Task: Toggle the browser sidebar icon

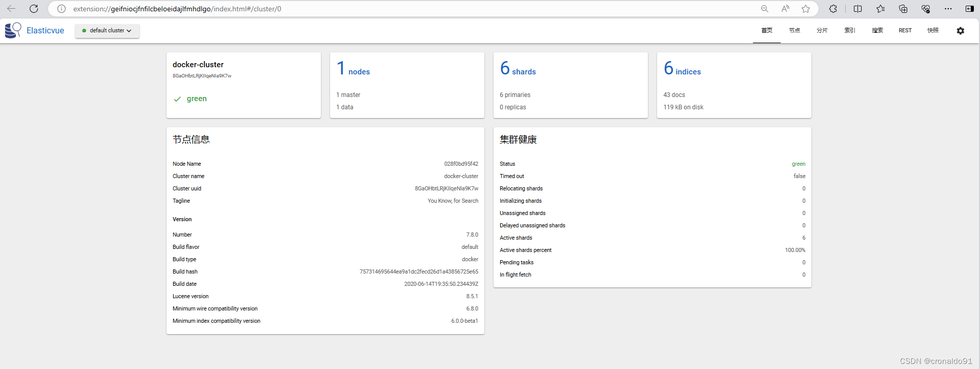Action: pyautogui.click(x=970, y=9)
